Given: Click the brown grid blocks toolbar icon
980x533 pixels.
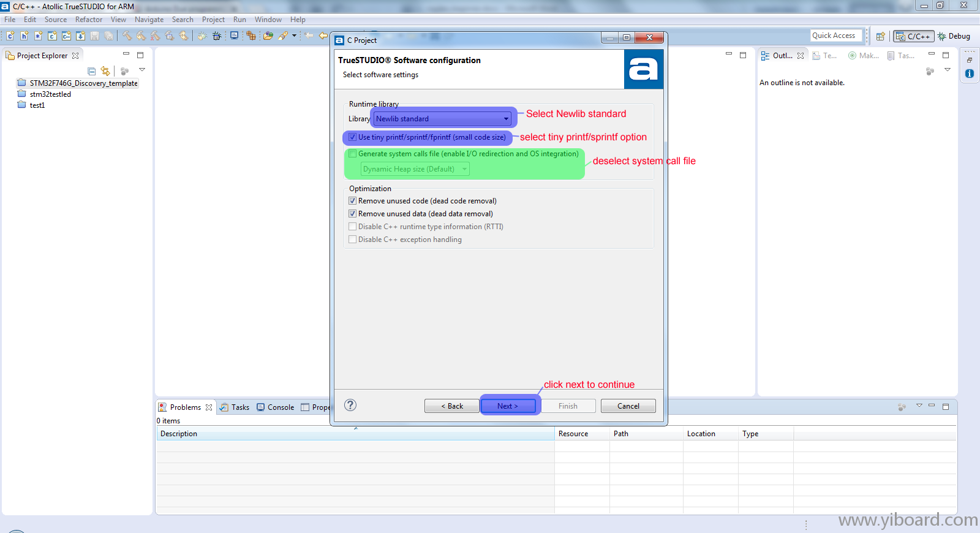Looking at the screenshot, I should (251, 36).
